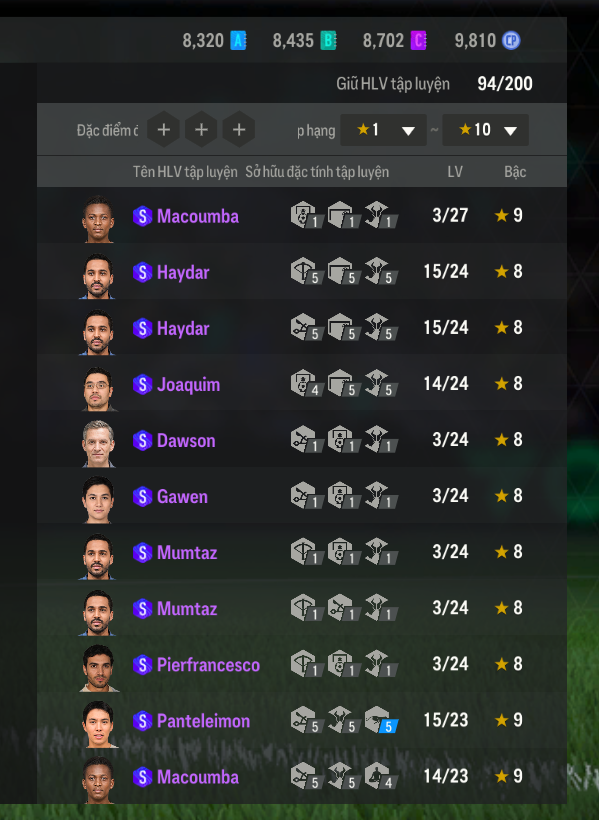
Task: Click the blue A notebook currency icon
Action: coord(239,40)
